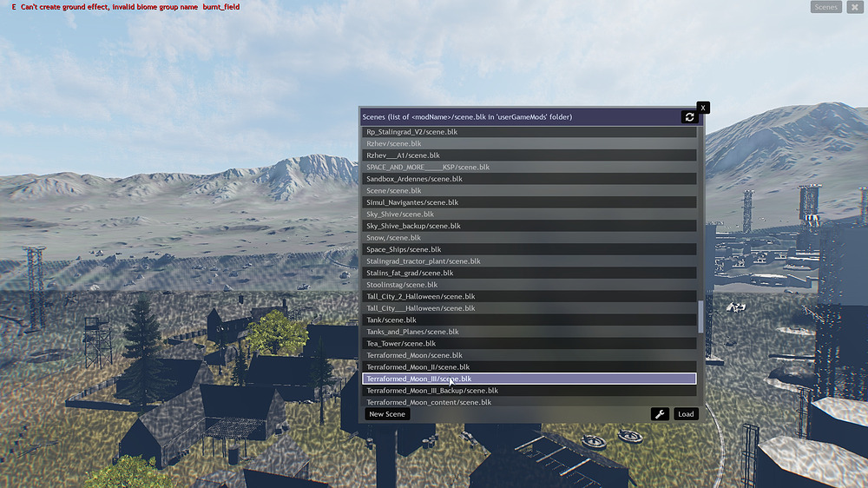Click the New Scene button
Viewport: 868px width, 488px height.
(387, 414)
